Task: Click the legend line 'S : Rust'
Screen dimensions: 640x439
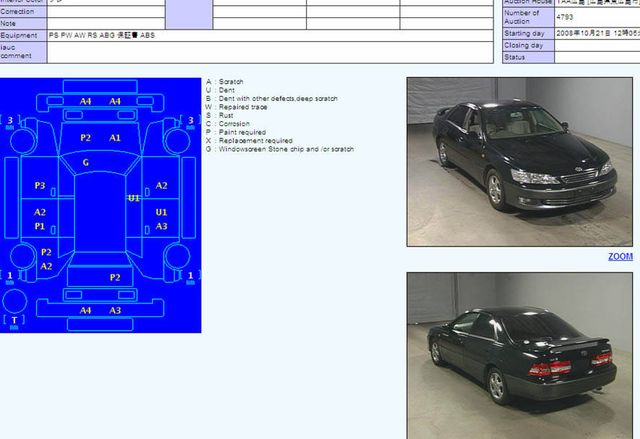Action: (x=220, y=115)
